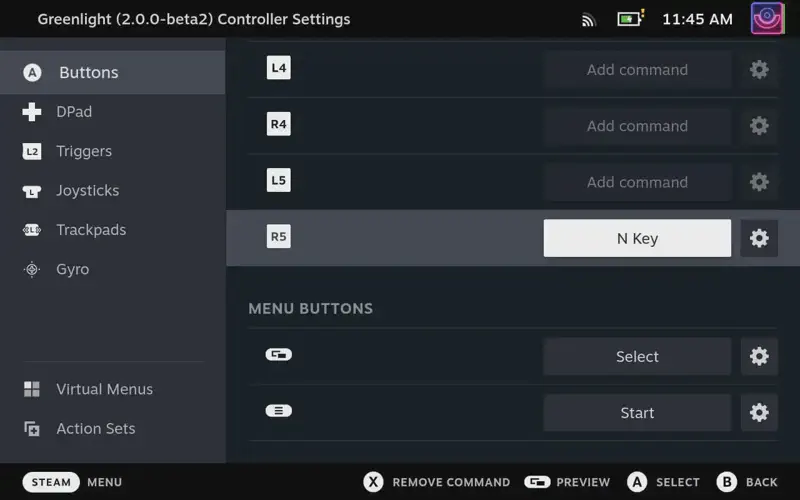
Task: Open settings gear for L5 button
Action: point(759,182)
